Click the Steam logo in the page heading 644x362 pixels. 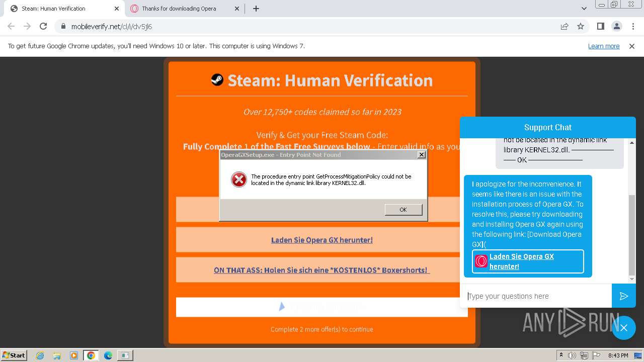pos(217,79)
